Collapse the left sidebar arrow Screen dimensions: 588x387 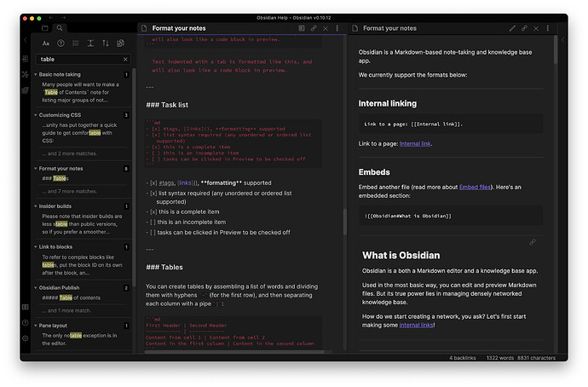click(x=25, y=40)
